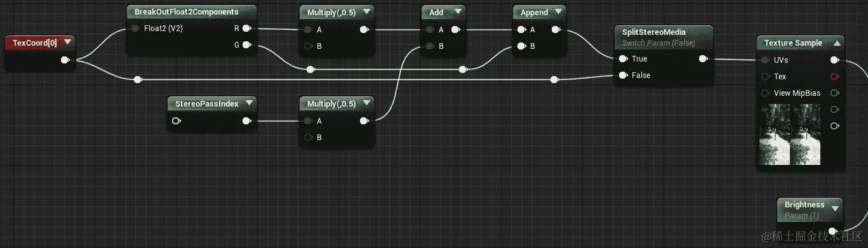Expand the Multiply(,0.5) node connected to StereoPassIndex
868x248 pixels.
coord(366,103)
